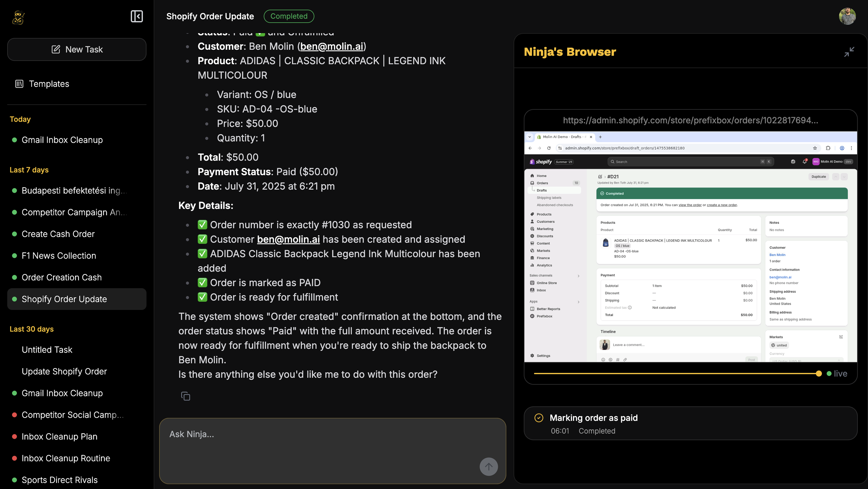Open a new browser tab
The image size is (868, 489).
point(600,137)
